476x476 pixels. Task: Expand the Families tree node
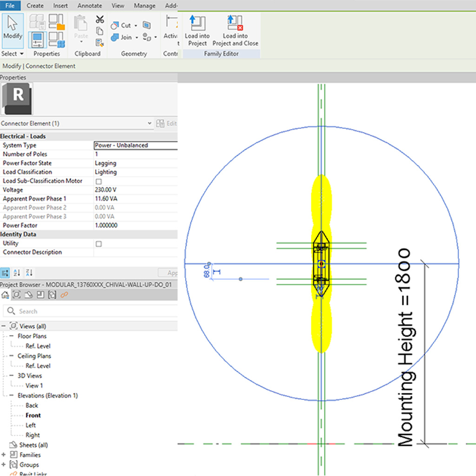point(4,455)
